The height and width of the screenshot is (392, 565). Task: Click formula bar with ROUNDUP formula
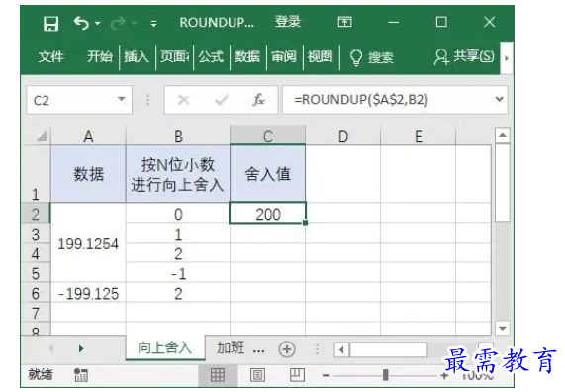(x=387, y=100)
